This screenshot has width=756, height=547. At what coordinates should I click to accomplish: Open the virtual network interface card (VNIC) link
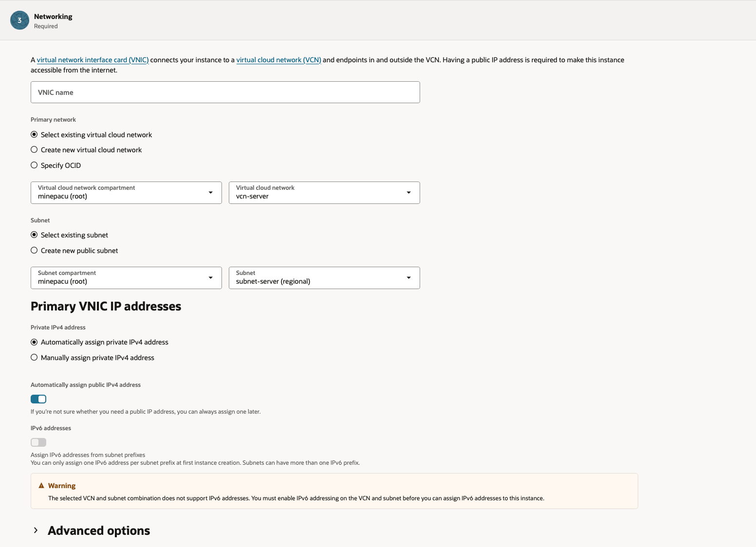(92, 60)
